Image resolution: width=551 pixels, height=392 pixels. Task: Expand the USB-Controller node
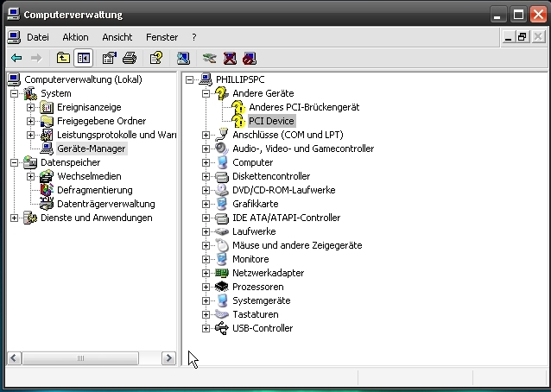tap(206, 328)
